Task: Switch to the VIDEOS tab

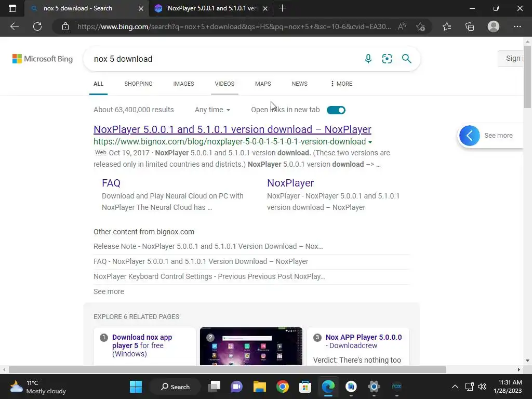Action: tap(224, 84)
